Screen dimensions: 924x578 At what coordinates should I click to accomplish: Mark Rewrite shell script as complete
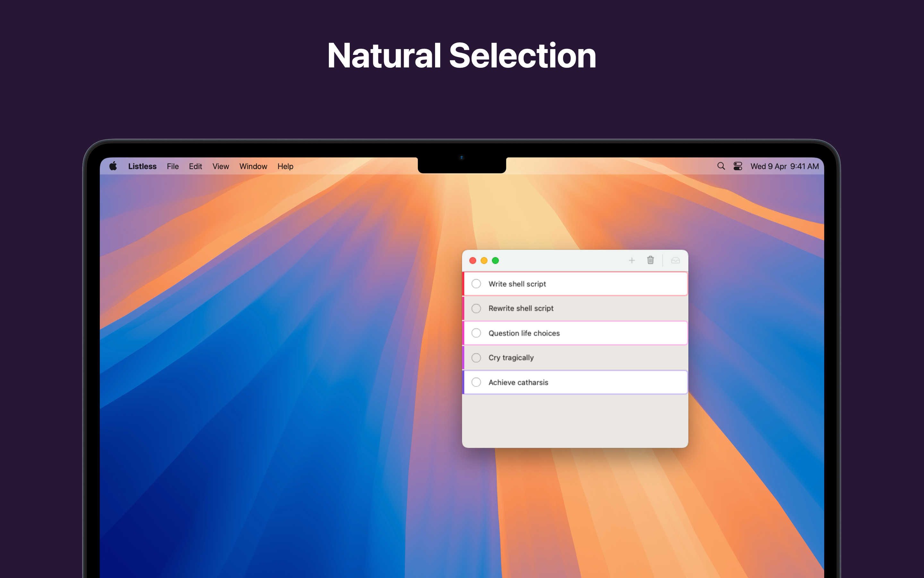[476, 308]
